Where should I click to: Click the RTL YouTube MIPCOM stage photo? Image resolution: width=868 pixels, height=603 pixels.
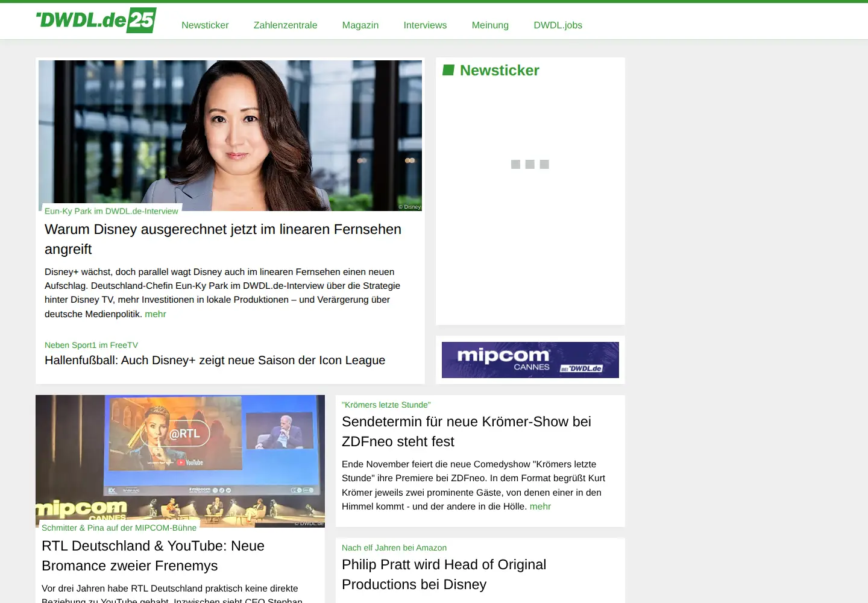(x=180, y=461)
